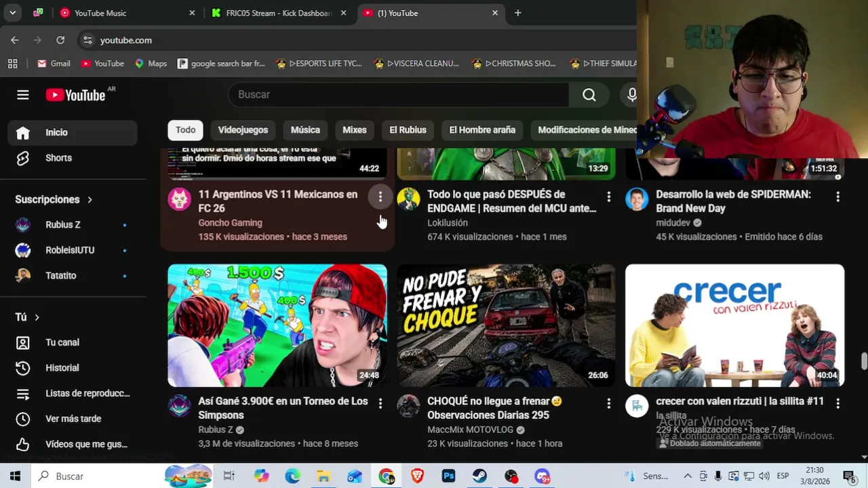Image resolution: width=868 pixels, height=488 pixels.
Task: Play the Los Simpsons tournament video thumbnail
Action: coord(277,325)
